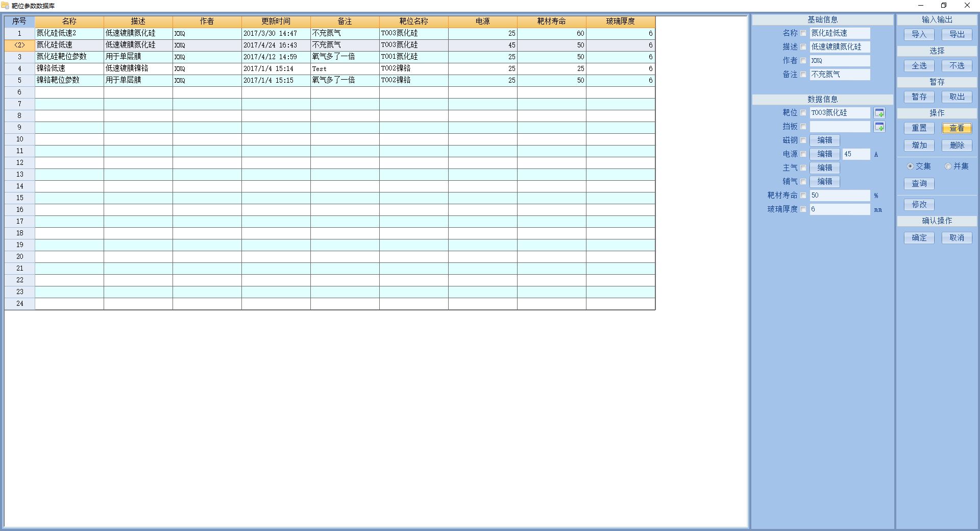Screen dimensions: 980x531
Task: Toggle the 备注 checkbox
Action: [803, 75]
